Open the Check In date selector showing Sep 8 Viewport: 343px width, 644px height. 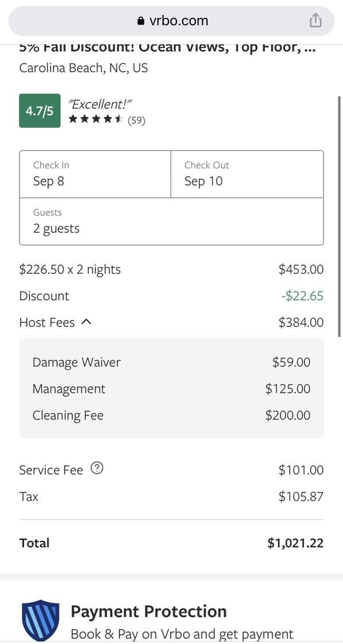94,173
